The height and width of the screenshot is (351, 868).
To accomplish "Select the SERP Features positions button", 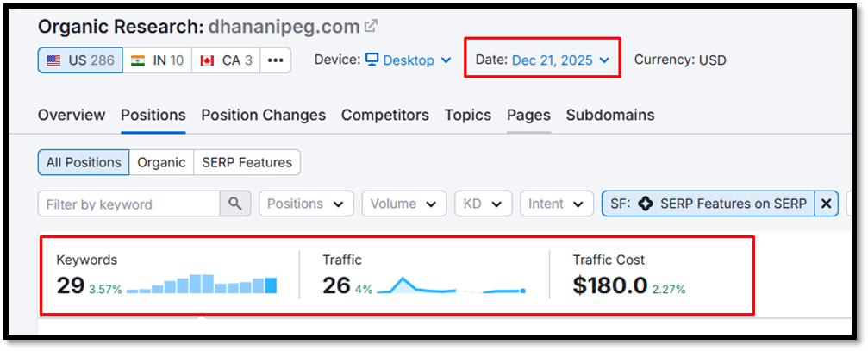I will point(247,162).
